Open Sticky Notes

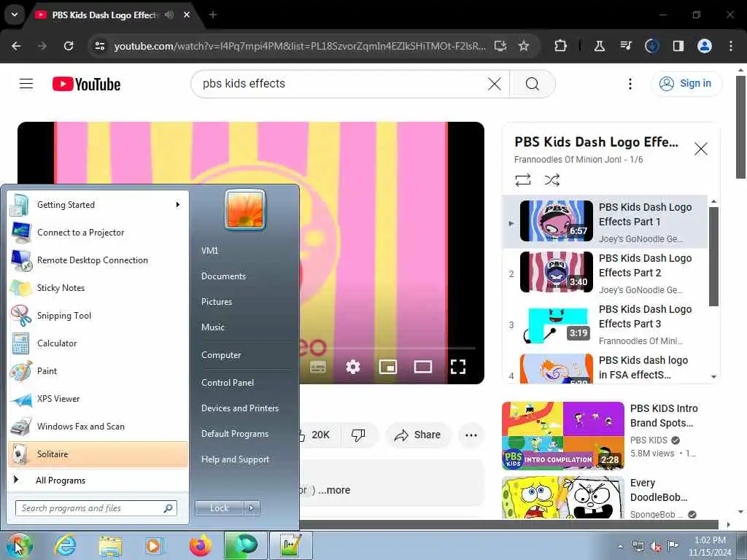point(98,287)
